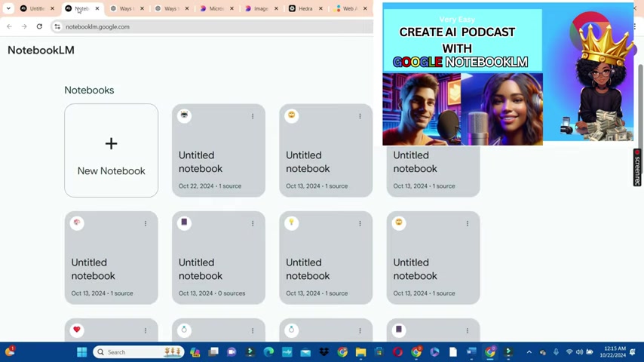Viewport: 644px width, 362px height.
Task: Open three-dot menu on heart emoji notebook
Action: pos(146,331)
